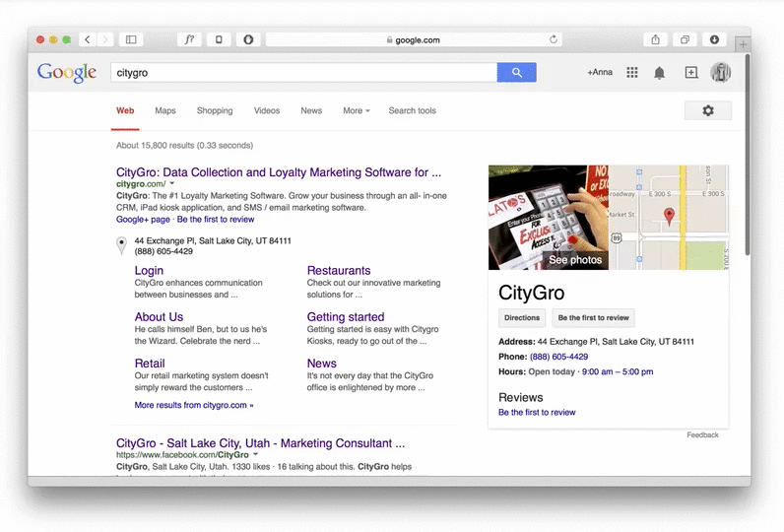The image size is (784, 532).
Task: Open the Retail sitelink
Action: [150, 364]
